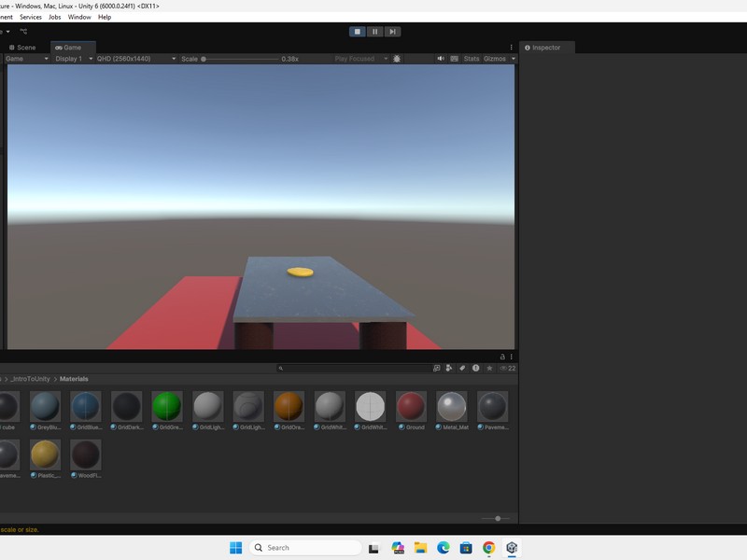Expand the Play Focused dropdown

(359, 59)
